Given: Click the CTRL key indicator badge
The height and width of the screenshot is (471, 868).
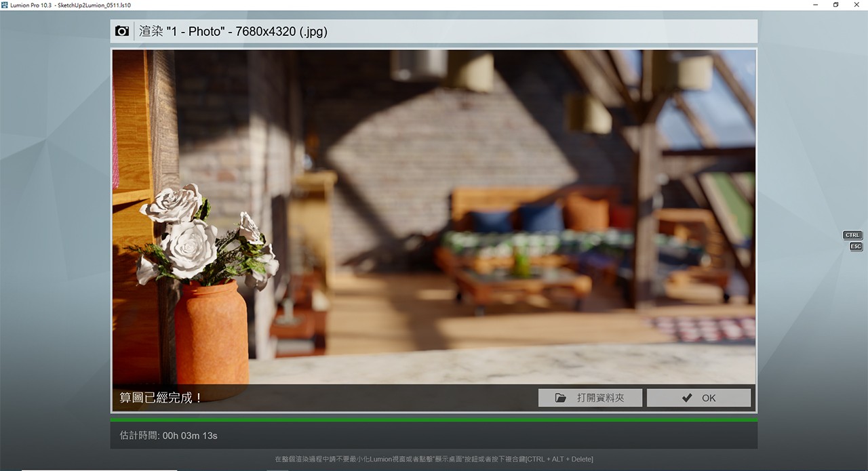Looking at the screenshot, I should pos(852,235).
